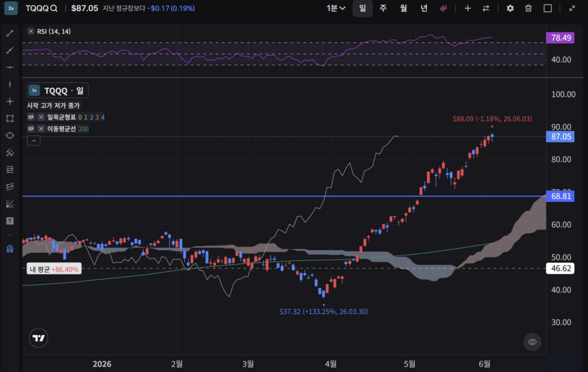Click the TQQQ · 일 chart title button
Screen dimensions: 588x372
click(x=58, y=90)
